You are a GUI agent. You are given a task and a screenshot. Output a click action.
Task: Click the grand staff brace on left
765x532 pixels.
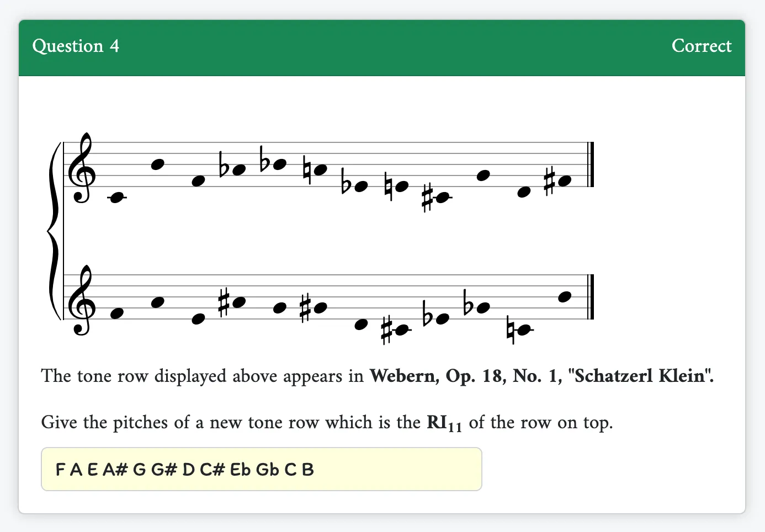[x=54, y=231]
